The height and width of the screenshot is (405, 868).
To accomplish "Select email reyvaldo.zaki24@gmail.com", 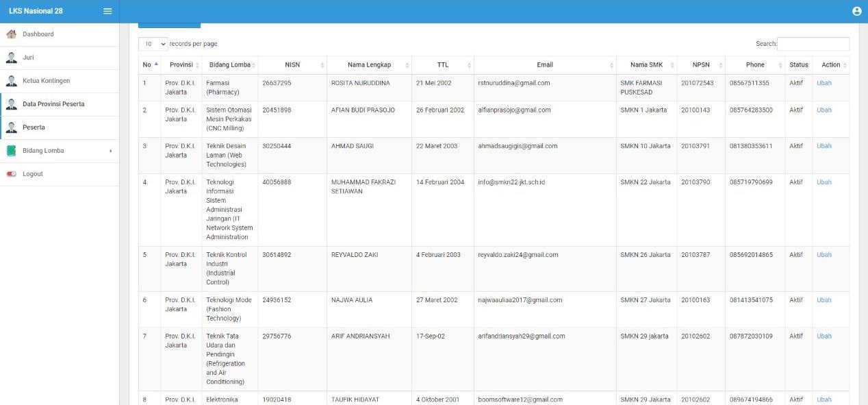I will [x=518, y=255].
